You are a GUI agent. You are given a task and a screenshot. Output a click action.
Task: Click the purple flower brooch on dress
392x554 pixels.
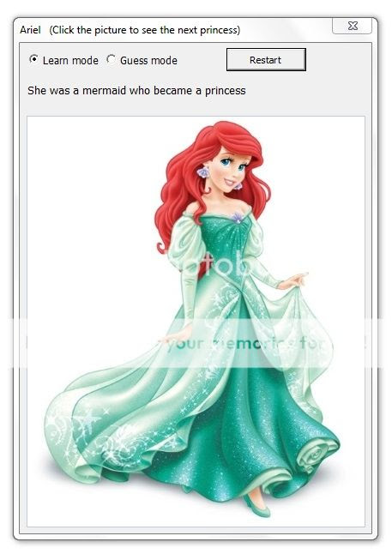click(238, 217)
